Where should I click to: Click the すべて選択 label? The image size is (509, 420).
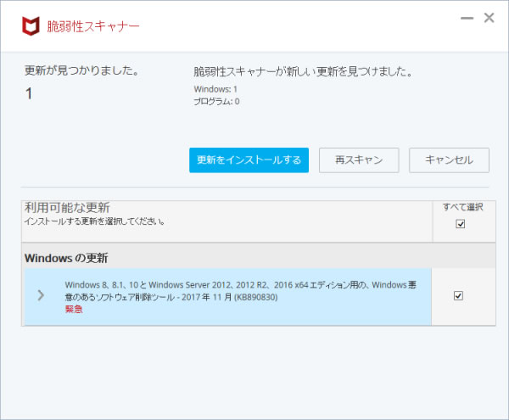click(x=463, y=207)
